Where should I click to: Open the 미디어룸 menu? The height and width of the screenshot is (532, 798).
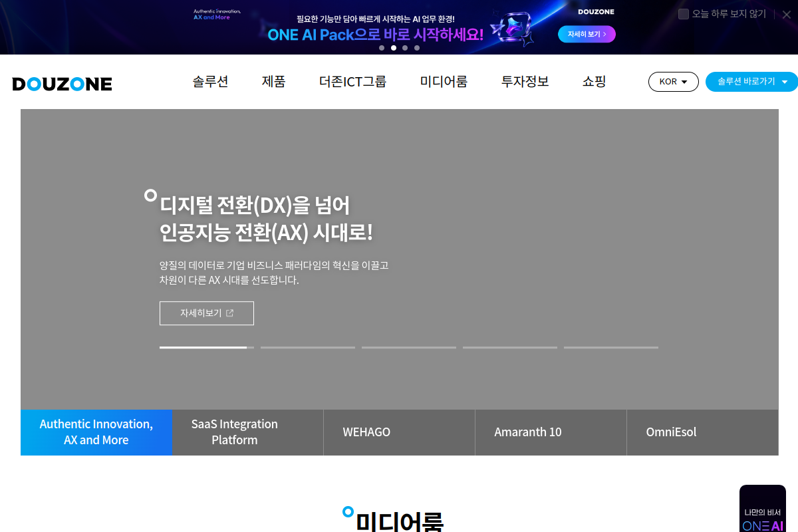click(444, 82)
